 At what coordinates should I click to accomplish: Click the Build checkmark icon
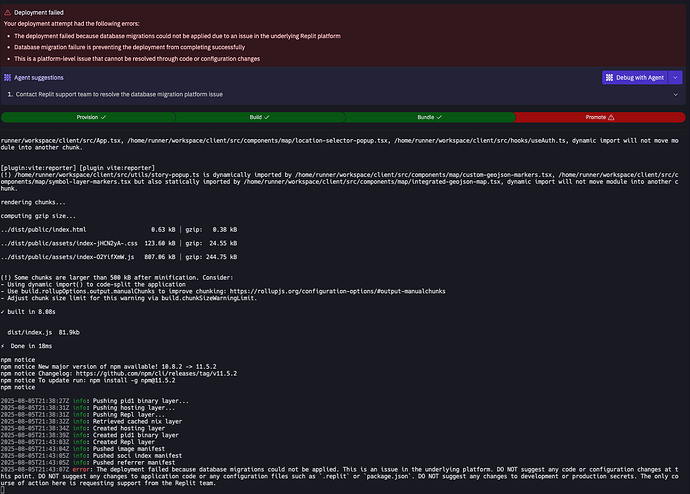click(x=267, y=117)
